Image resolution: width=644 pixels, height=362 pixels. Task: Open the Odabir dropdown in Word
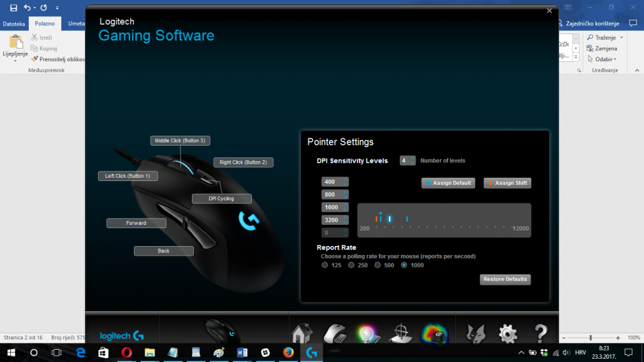click(601, 59)
